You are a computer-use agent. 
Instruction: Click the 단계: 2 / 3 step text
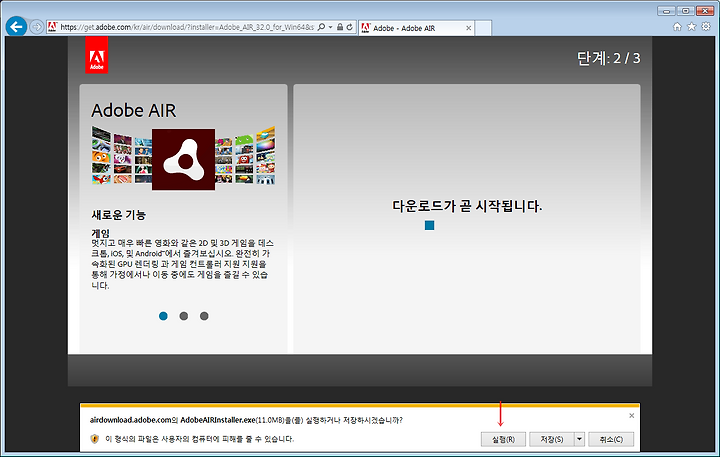pos(608,58)
